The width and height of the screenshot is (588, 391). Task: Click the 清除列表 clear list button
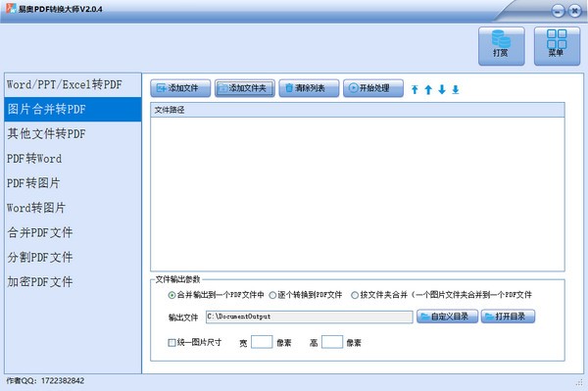[309, 88]
